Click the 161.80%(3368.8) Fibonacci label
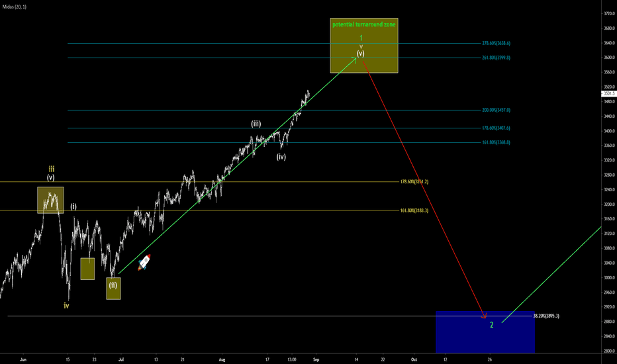Viewport: 617px width, 364px height. point(497,142)
